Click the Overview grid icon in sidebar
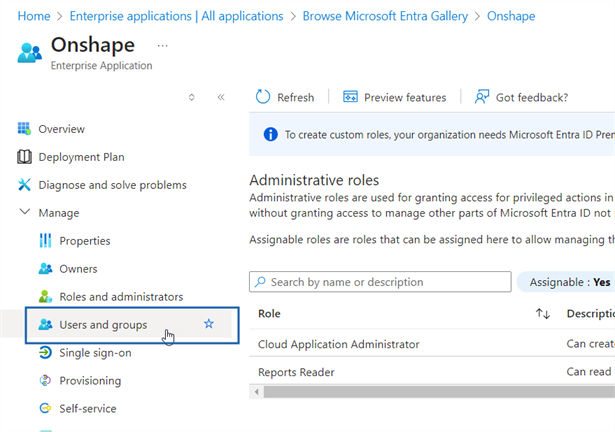615x432 pixels. click(25, 129)
